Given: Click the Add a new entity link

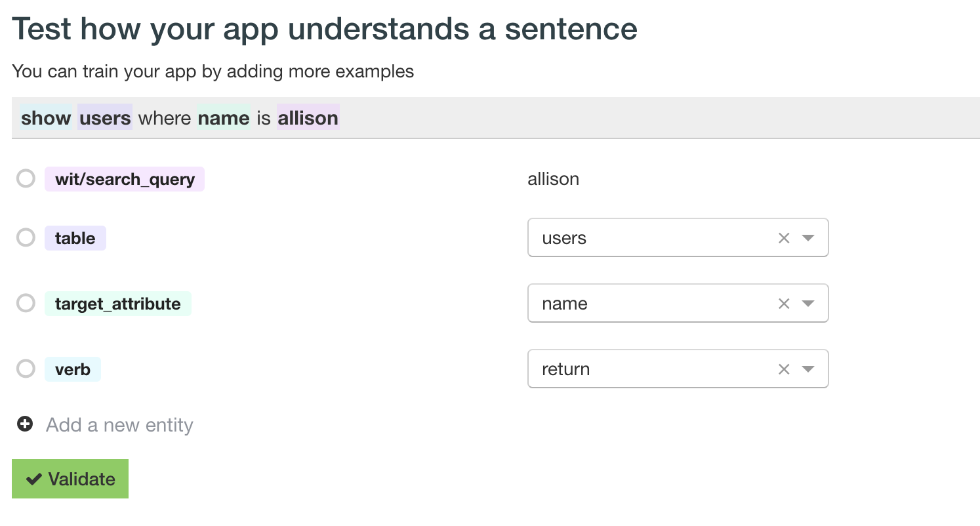Looking at the screenshot, I should [x=119, y=425].
